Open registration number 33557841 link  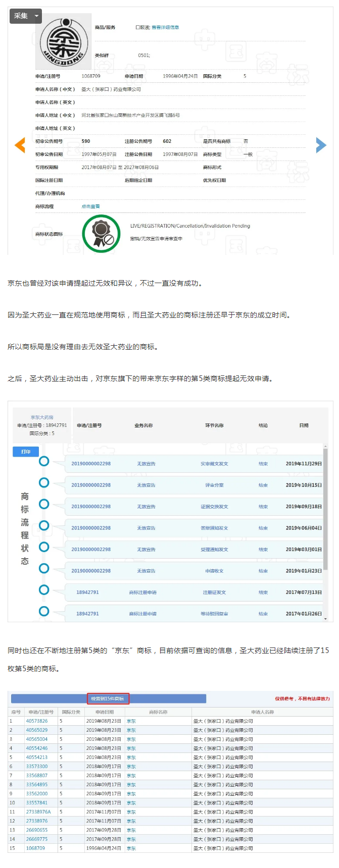point(37,803)
